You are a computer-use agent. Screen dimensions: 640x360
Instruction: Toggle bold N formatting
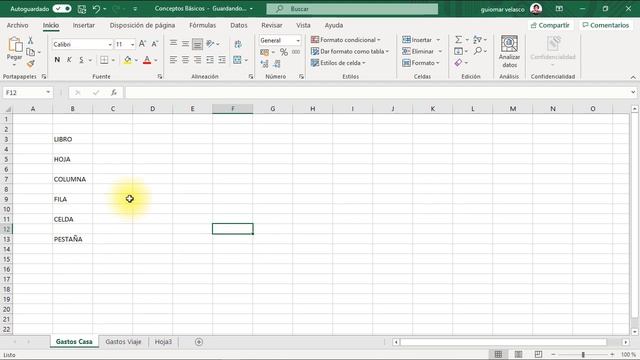57,60
